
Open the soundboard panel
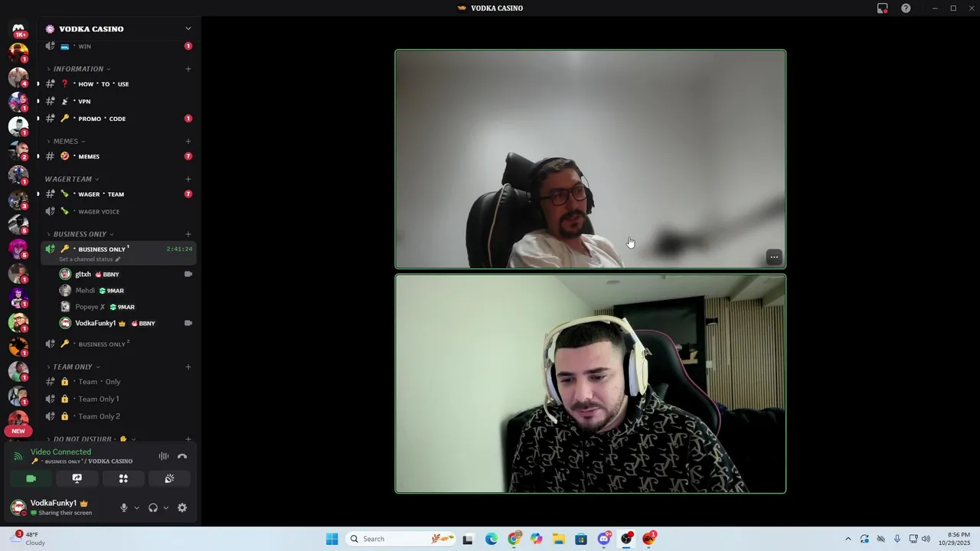pos(169,478)
